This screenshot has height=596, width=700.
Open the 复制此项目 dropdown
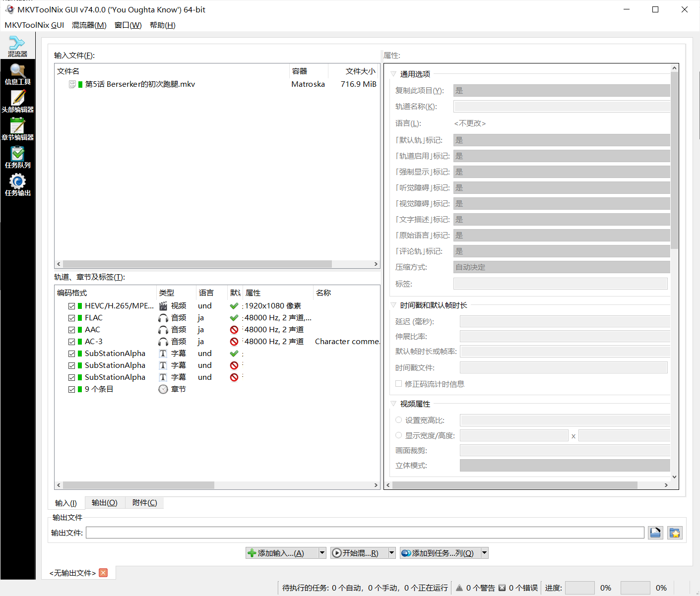click(x=562, y=91)
